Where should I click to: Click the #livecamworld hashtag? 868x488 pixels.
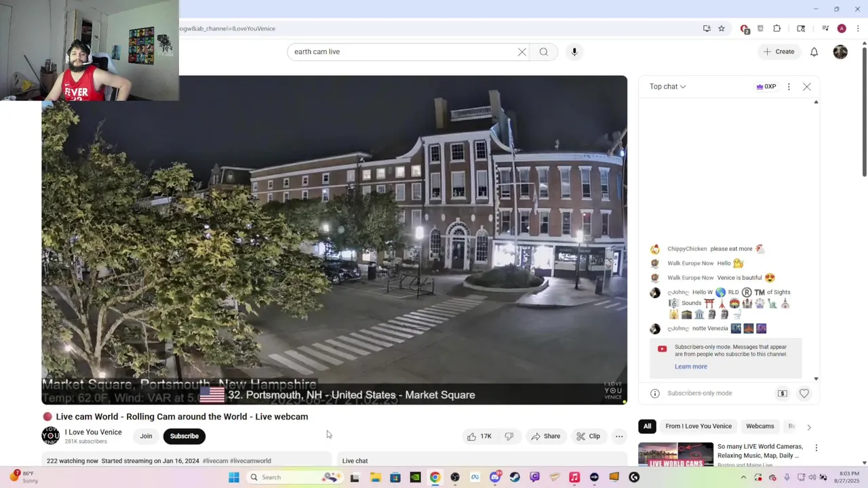coord(250,461)
